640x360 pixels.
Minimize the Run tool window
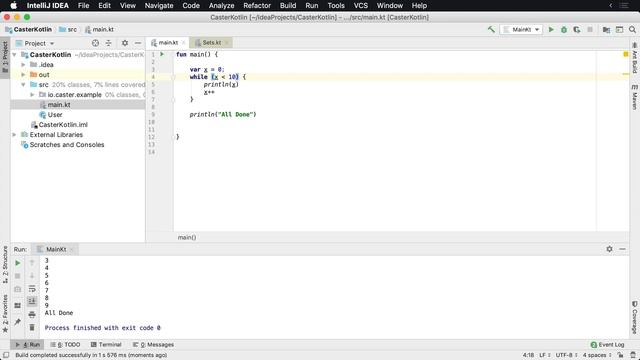point(622,249)
